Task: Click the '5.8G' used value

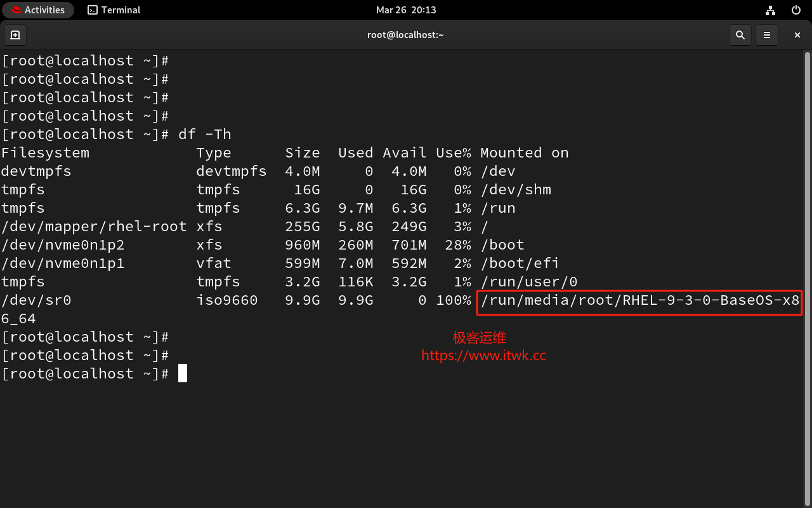Action: tap(356, 227)
